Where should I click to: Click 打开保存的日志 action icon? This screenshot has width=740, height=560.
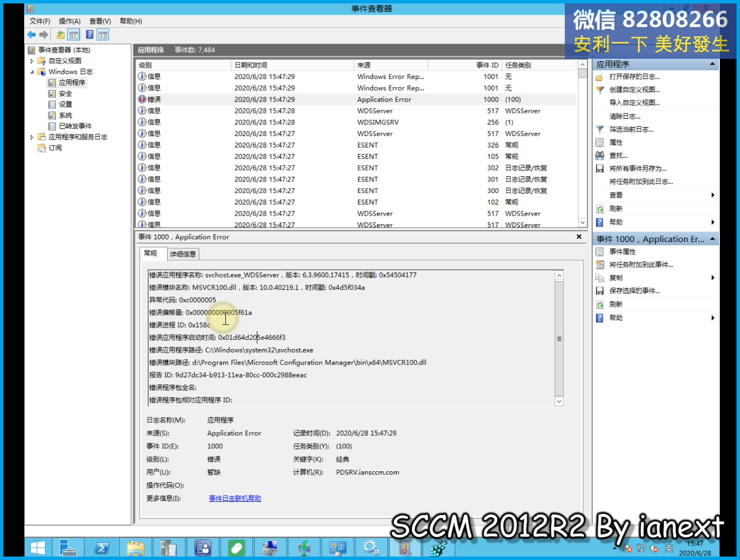click(x=600, y=77)
